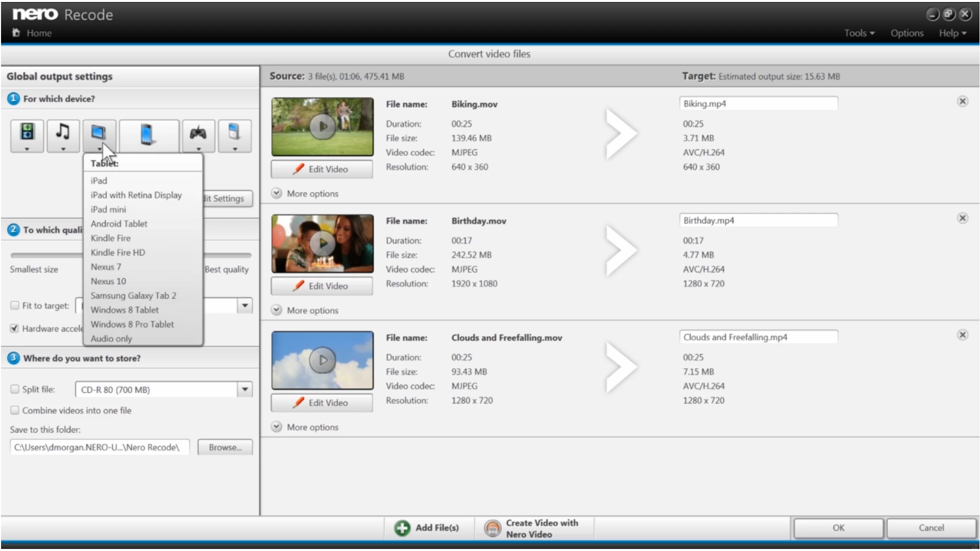
Task: Click the Cancel button
Action: pyautogui.click(x=932, y=528)
